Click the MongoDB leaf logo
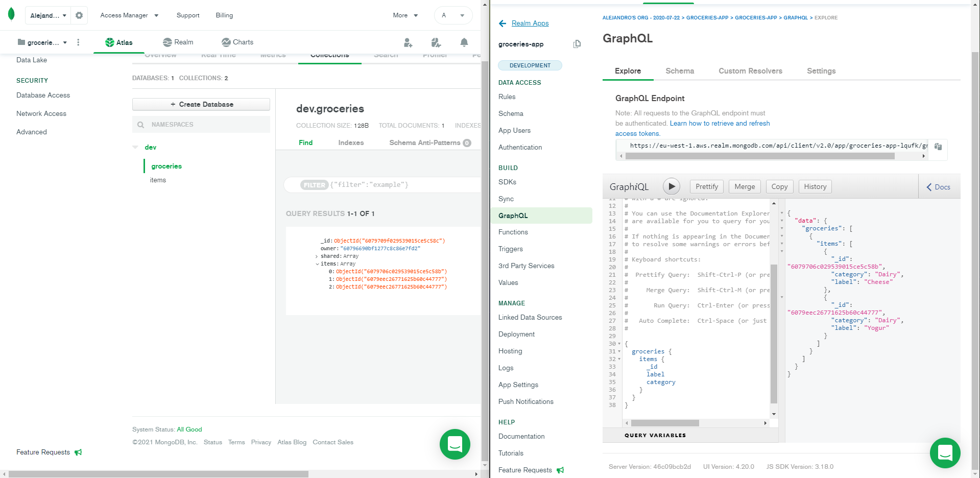Viewport: 980px width, 478px height. [x=11, y=15]
